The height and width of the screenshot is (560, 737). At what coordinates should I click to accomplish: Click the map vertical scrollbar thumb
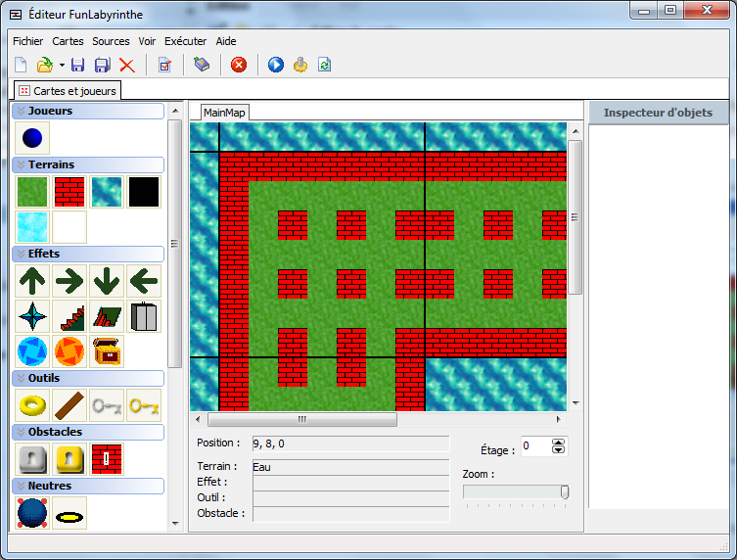point(576,217)
